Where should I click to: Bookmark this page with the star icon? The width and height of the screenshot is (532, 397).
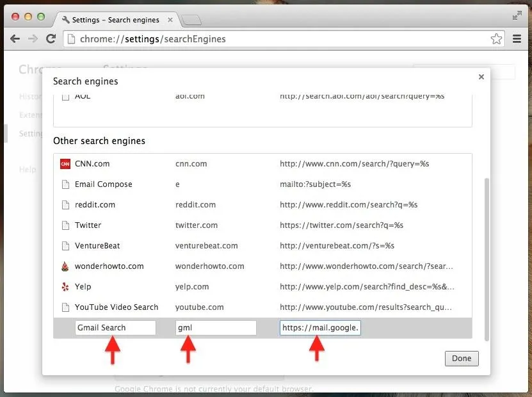pyautogui.click(x=496, y=39)
